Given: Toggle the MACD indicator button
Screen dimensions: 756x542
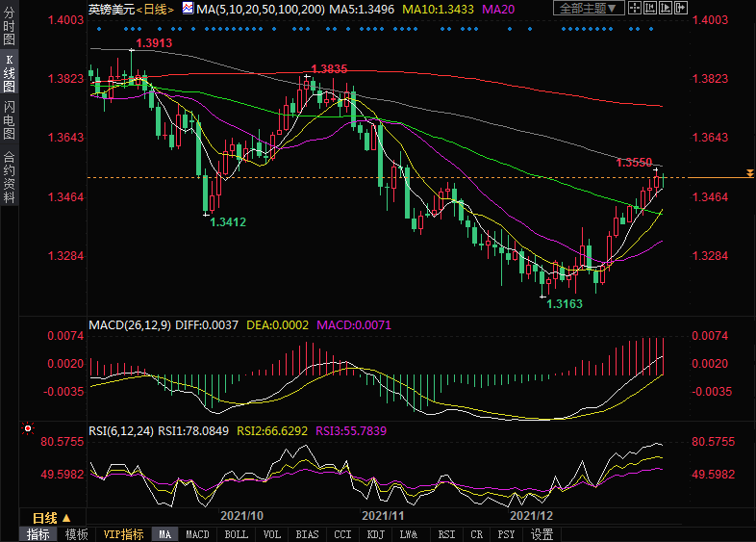Looking at the screenshot, I should coord(197,534).
